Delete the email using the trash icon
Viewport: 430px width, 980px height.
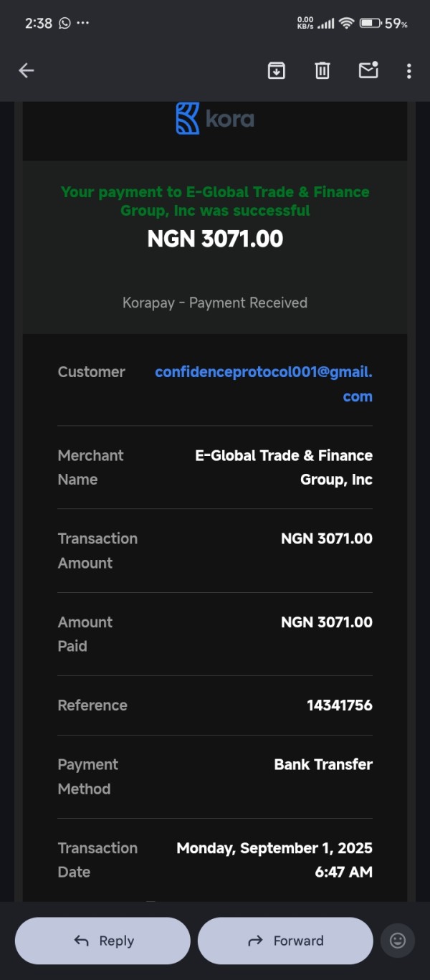click(322, 70)
